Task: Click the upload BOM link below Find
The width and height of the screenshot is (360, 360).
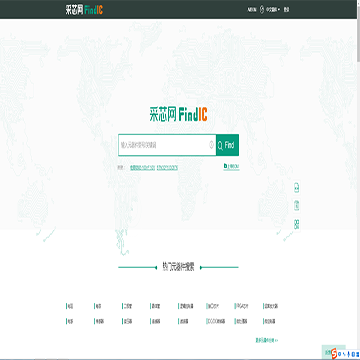Action: tap(231, 166)
